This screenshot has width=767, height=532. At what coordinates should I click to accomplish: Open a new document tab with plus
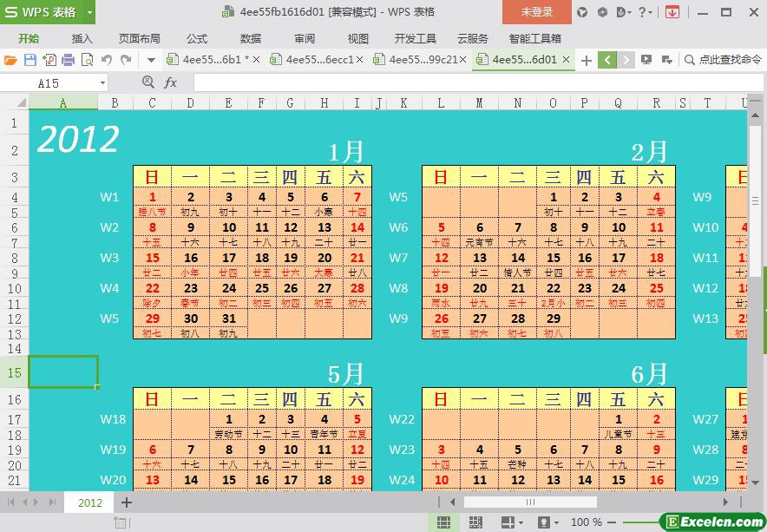coord(587,60)
